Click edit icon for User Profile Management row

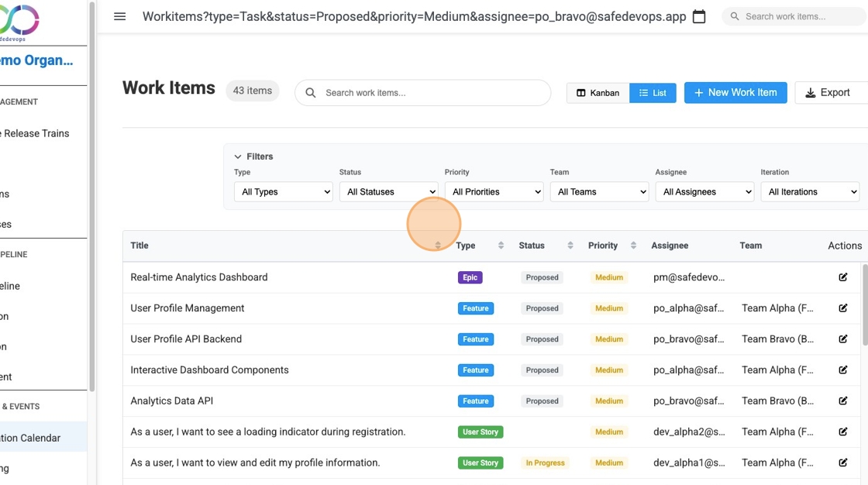pos(842,308)
